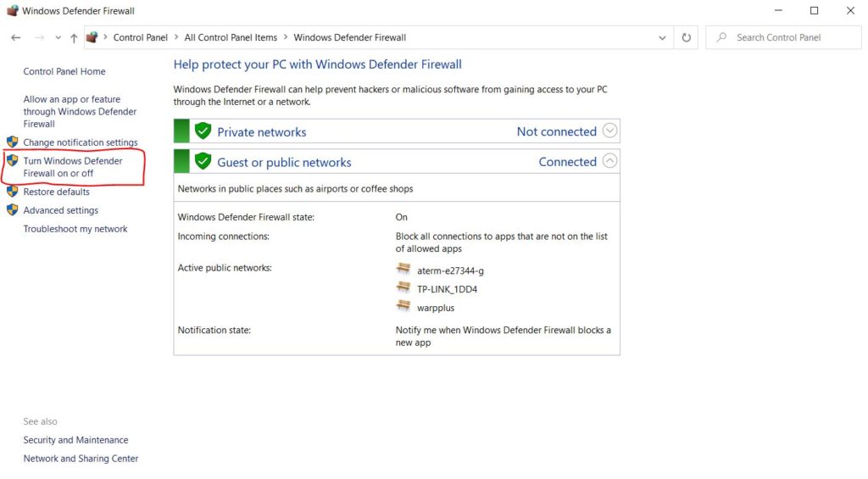Open the recent locations dropdown arrow
Image resolution: width=868 pixels, height=479 pixels.
click(x=58, y=37)
